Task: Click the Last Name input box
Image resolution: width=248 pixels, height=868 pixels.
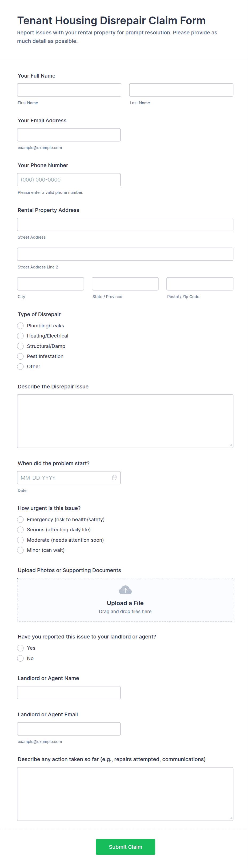Action: [181, 90]
